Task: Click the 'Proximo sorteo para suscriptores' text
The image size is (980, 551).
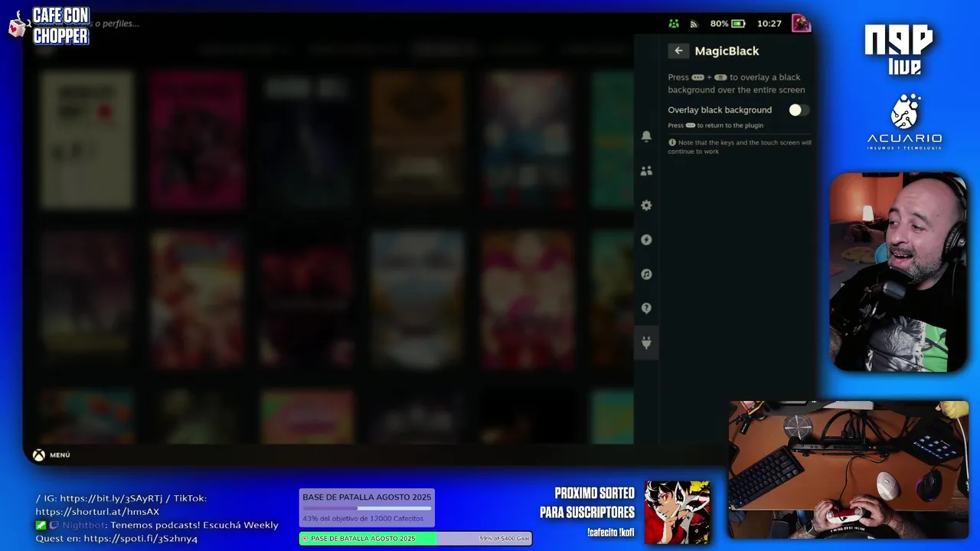Action: click(587, 503)
